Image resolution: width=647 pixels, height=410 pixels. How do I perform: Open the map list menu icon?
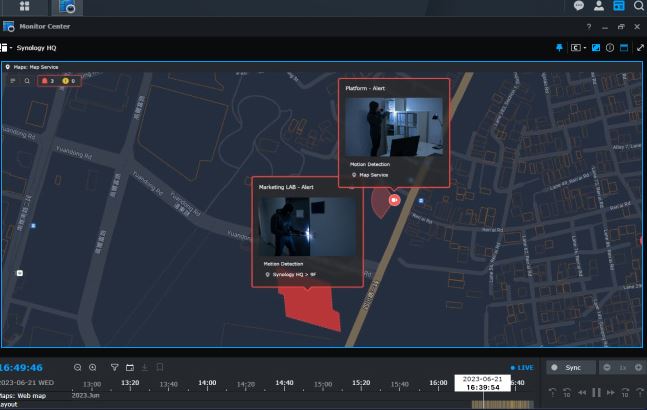click(x=13, y=81)
